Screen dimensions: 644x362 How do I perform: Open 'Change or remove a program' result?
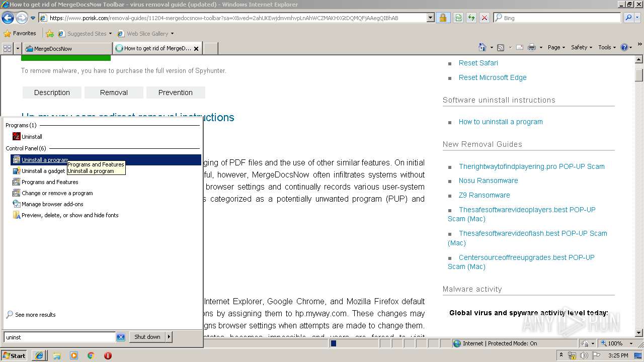(106, 193)
